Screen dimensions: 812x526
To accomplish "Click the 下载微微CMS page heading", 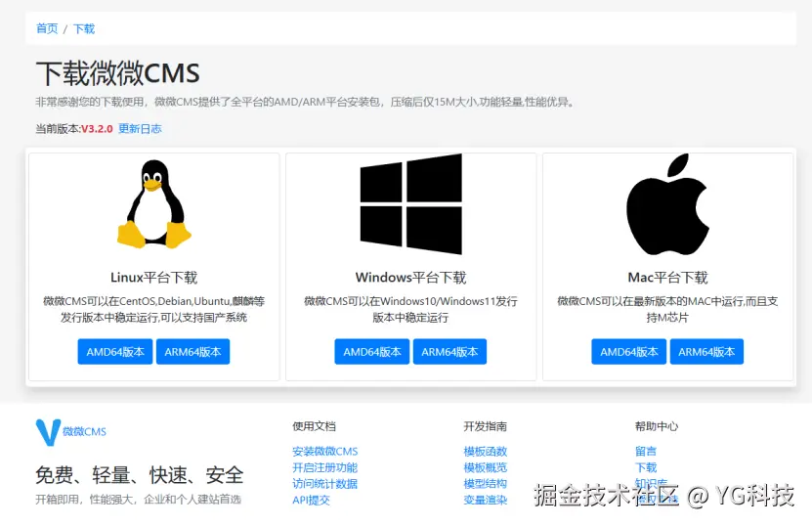I will tap(117, 73).
